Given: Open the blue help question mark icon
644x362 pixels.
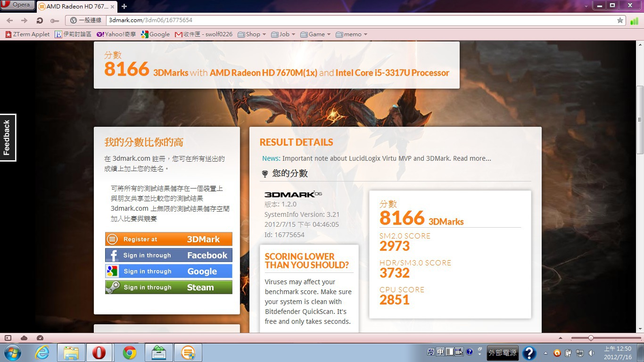Looking at the screenshot, I should click(529, 353).
